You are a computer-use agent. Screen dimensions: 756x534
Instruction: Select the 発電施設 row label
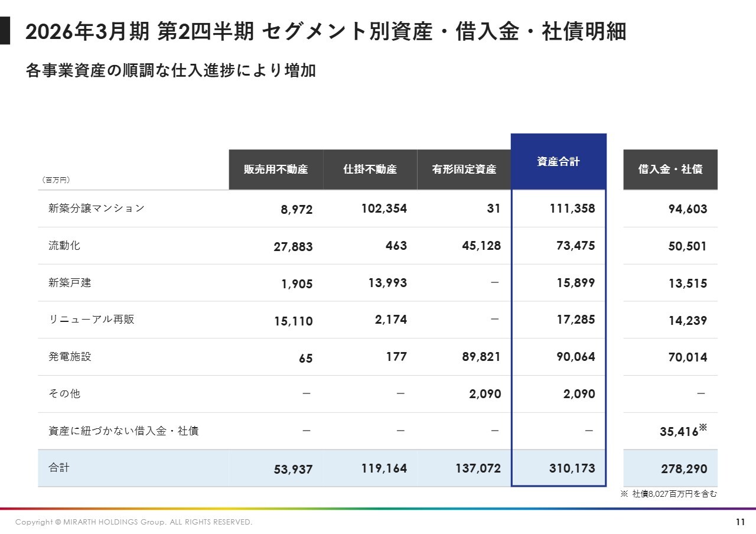tap(70, 357)
